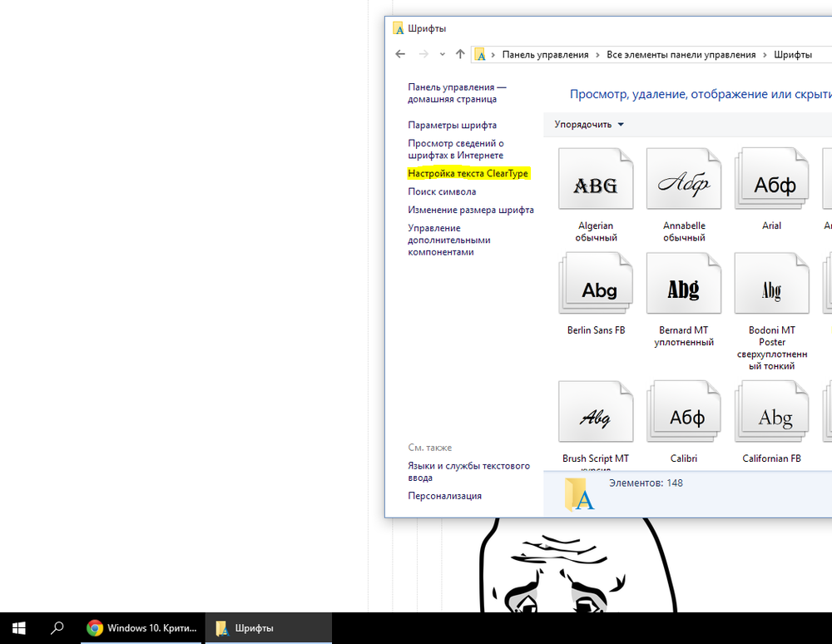Viewport: 832px width, 644px height.
Task: Open the Brush Script MT font icon
Action: coord(596,413)
